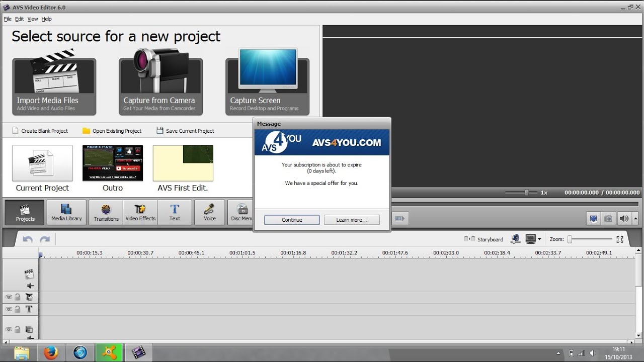The image size is (644, 362).
Task: Mute the main video track audio
Action: (30, 286)
